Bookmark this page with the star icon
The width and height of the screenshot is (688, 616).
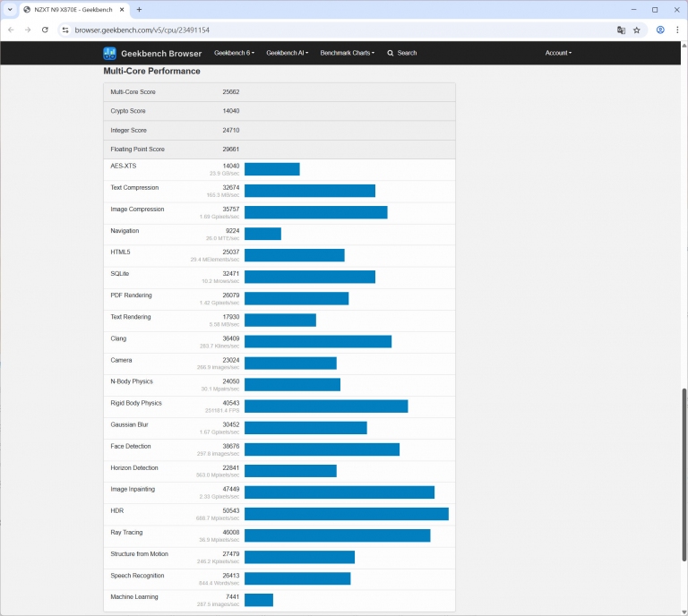637,30
